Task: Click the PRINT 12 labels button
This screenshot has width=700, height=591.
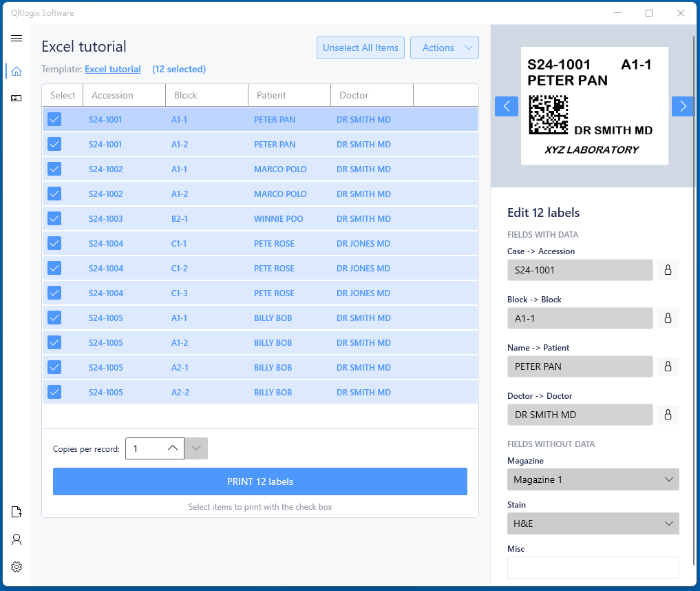Action: click(x=260, y=481)
